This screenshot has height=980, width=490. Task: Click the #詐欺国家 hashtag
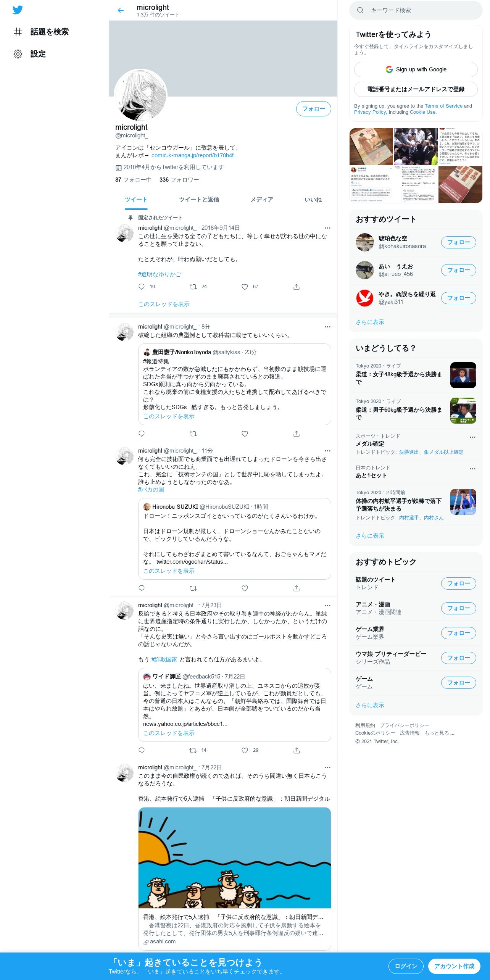164,659
